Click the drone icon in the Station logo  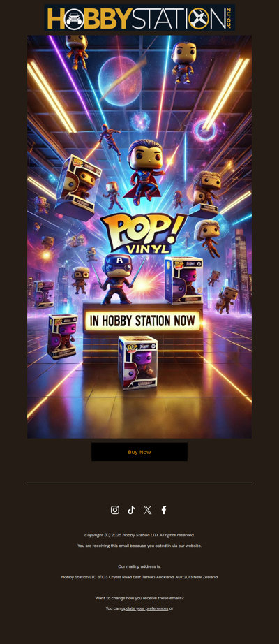pyautogui.click(x=199, y=18)
